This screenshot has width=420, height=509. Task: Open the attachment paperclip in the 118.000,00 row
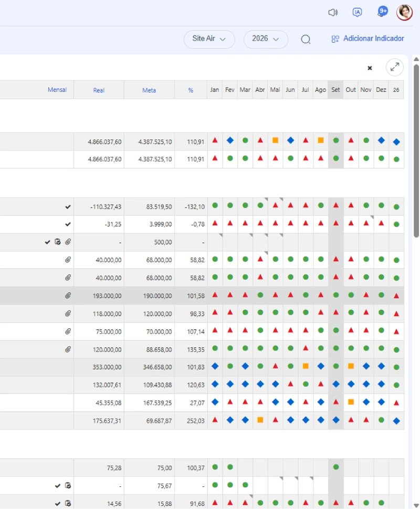click(x=68, y=314)
